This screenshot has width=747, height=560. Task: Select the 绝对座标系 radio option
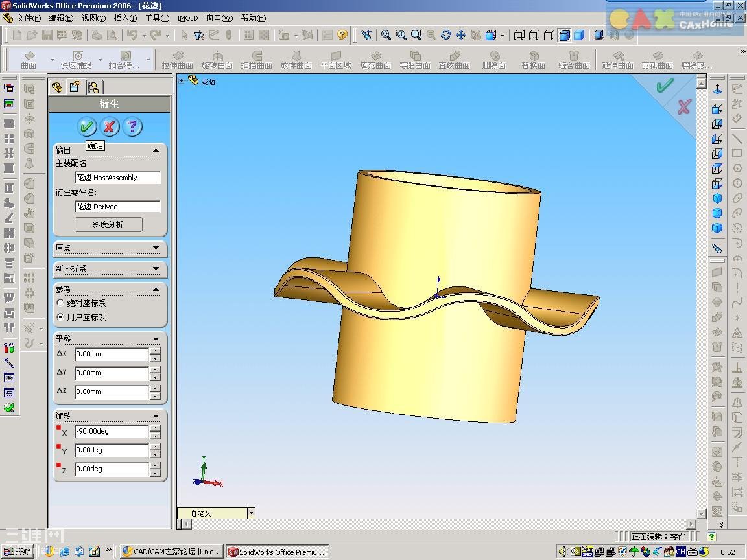61,303
